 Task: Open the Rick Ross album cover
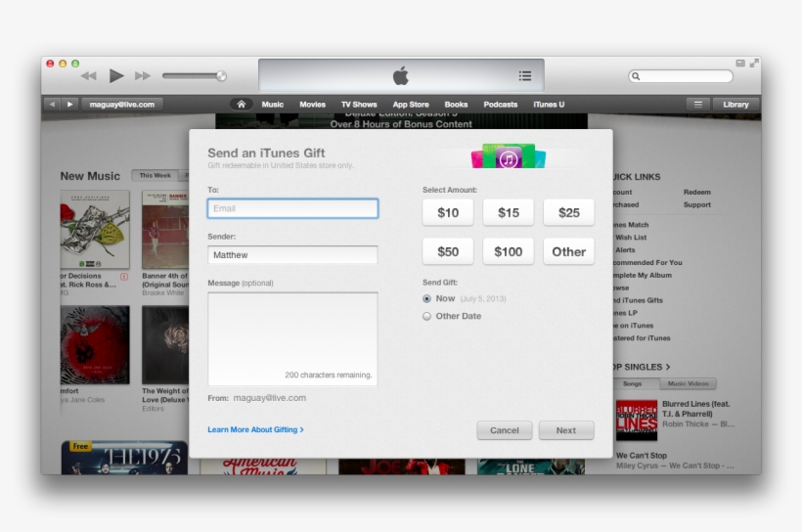coord(95,230)
